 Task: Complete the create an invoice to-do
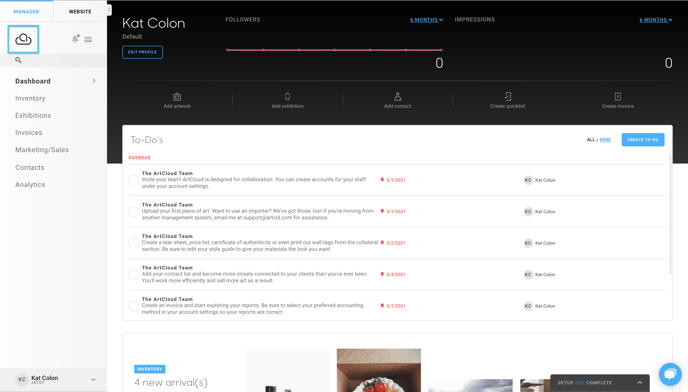134,306
